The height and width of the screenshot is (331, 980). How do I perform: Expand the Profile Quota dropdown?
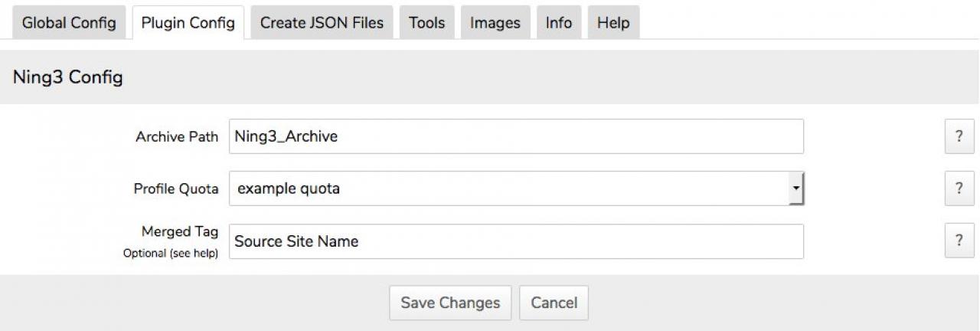795,188
